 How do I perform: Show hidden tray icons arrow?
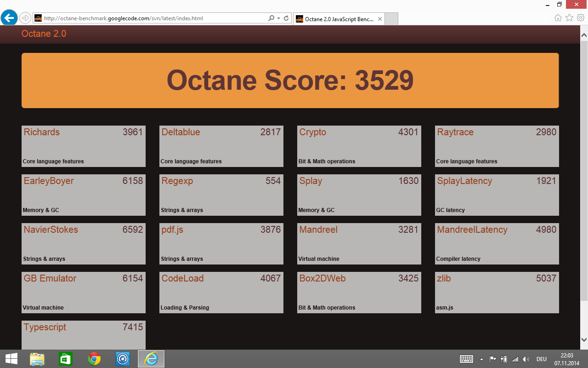[481, 359]
